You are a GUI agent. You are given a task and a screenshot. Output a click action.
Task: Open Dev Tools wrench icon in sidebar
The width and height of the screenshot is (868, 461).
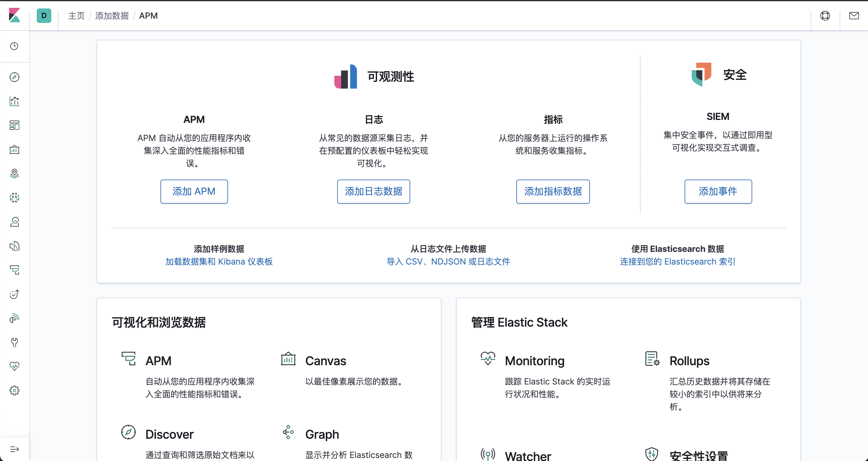tap(14, 342)
